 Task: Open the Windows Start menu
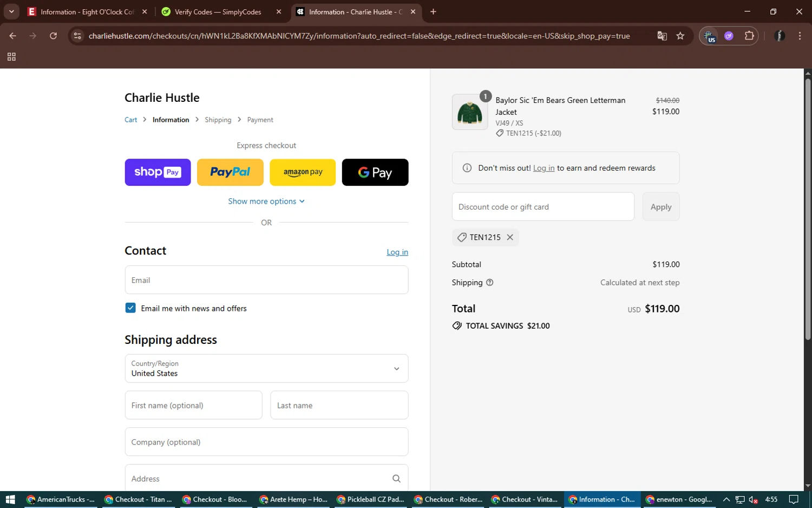(x=10, y=499)
